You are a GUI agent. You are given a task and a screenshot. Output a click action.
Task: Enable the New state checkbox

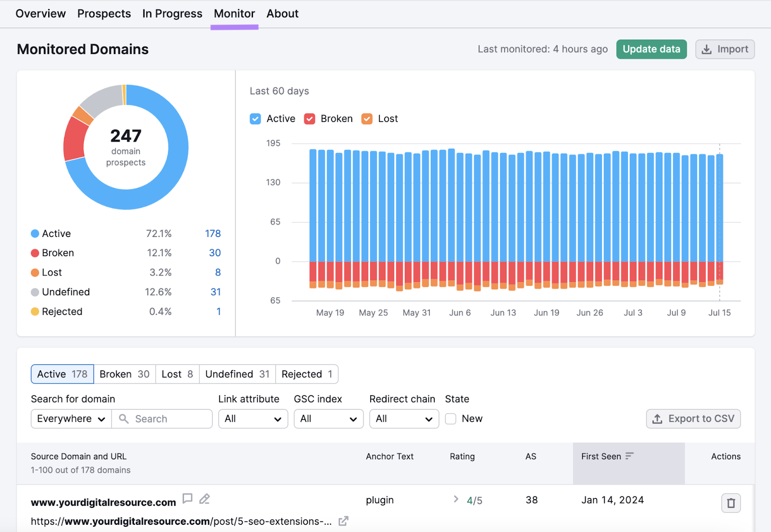pos(450,418)
